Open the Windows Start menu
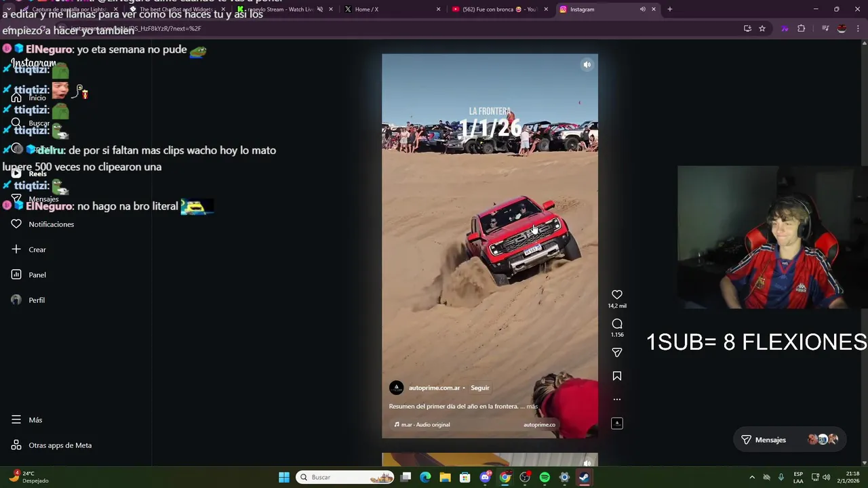This screenshot has height=488, width=868. coord(284,477)
